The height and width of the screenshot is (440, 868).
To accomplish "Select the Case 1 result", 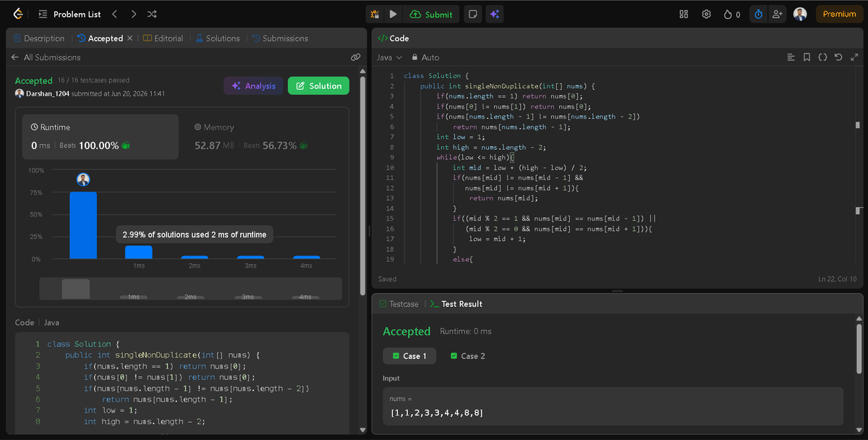I will (x=409, y=356).
